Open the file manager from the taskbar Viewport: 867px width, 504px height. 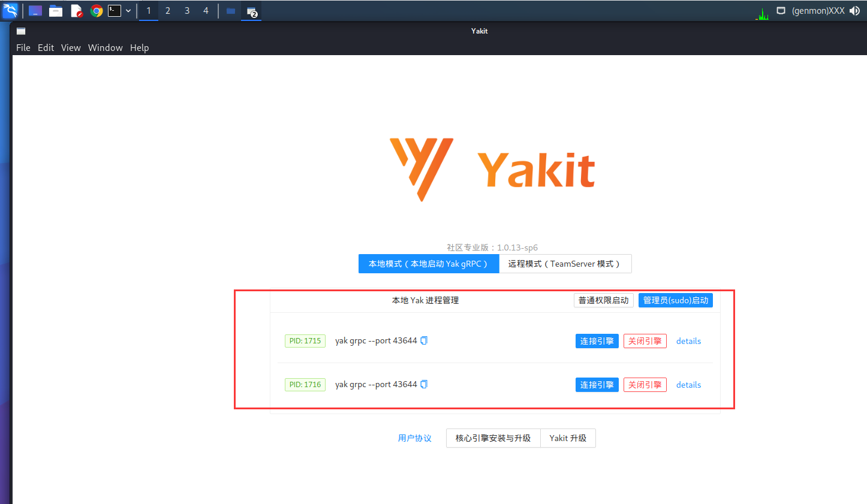click(x=56, y=11)
